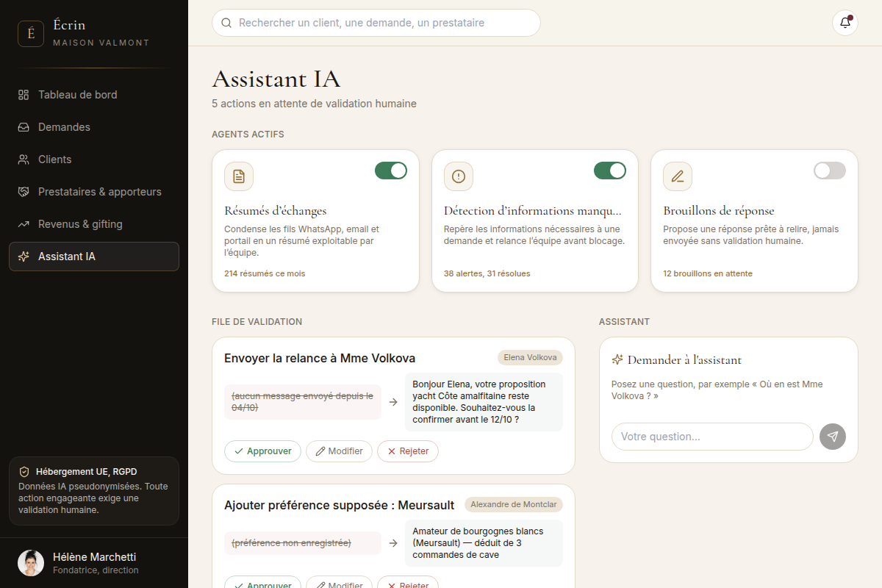This screenshot has height=588, width=882.
Task: Turn off Détection d'informations manquantes toggle
Action: [x=610, y=171]
